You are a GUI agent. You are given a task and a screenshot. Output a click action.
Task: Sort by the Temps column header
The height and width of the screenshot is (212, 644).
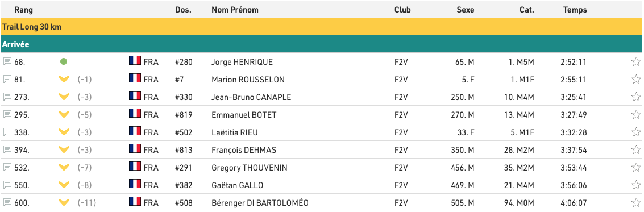575,10
